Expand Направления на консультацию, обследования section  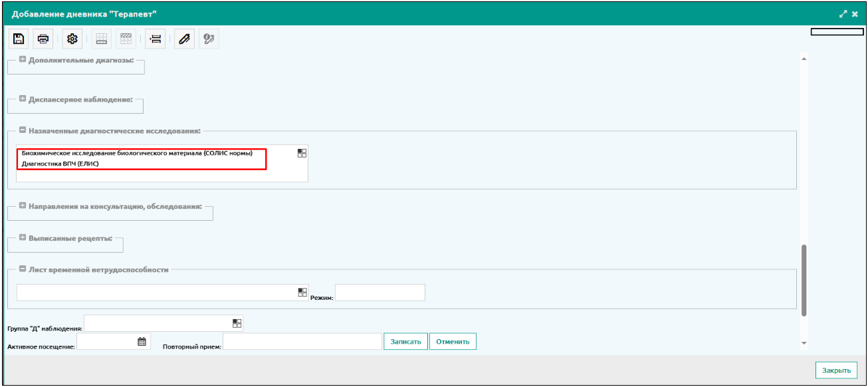coord(23,206)
